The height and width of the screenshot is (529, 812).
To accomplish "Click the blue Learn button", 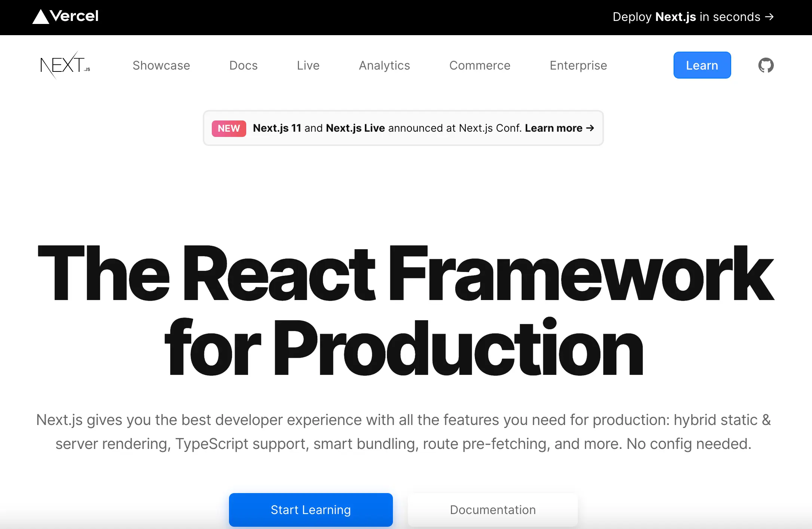I will pyautogui.click(x=702, y=65).
